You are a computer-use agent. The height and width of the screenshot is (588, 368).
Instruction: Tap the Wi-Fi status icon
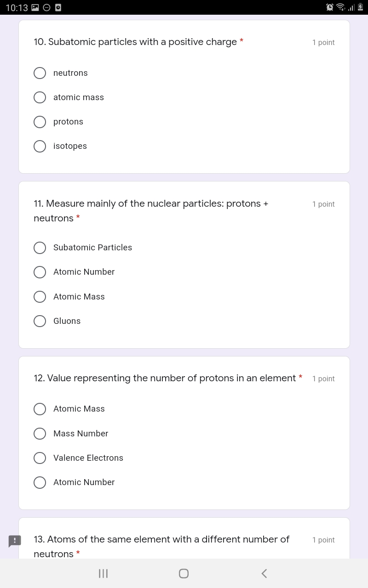341,7
